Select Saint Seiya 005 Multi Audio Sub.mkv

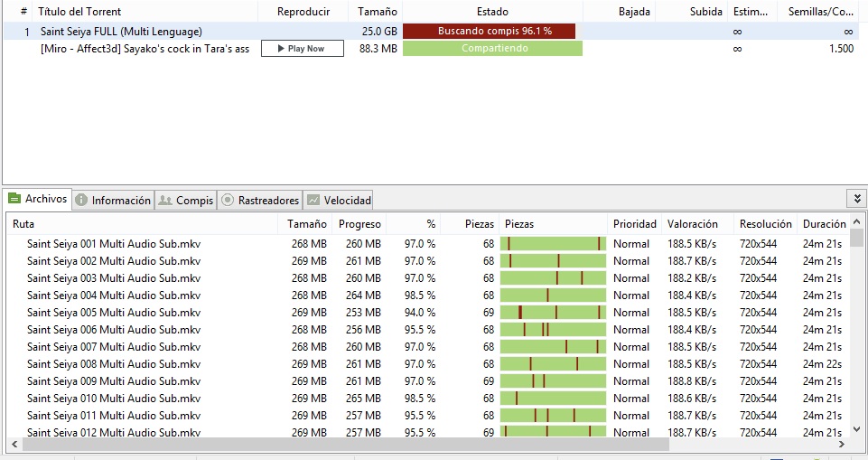click(x=114, y=313)
